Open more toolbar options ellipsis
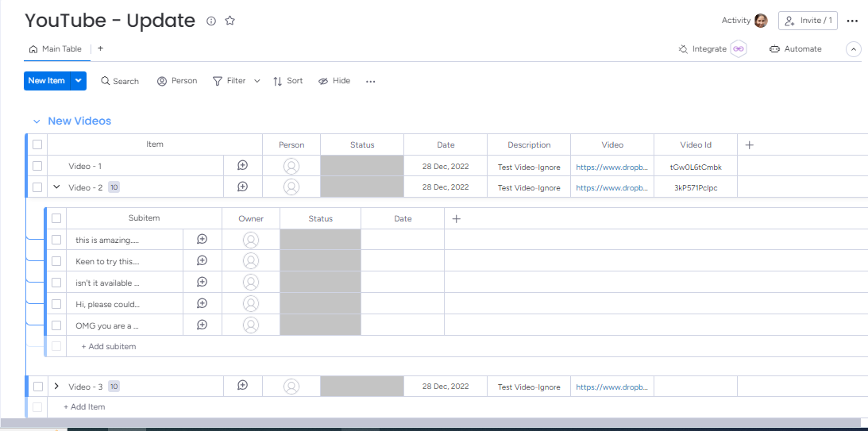 tap(370, 81)
